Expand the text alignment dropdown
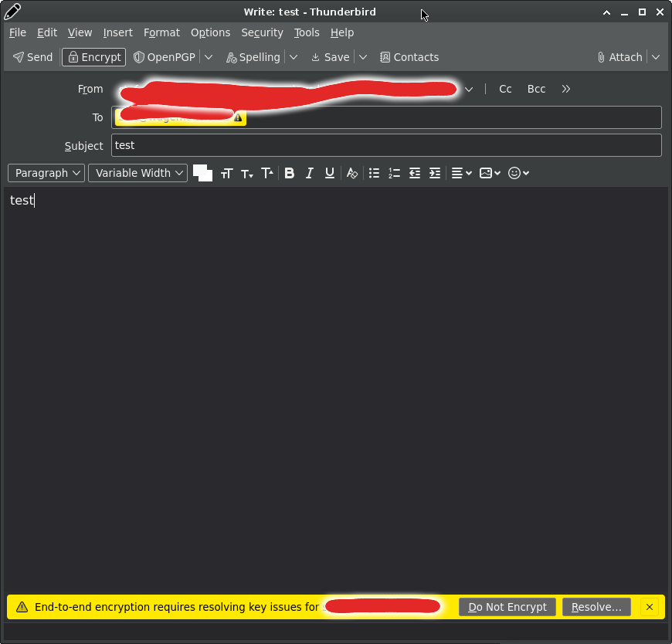Screen dimensions: 672x644 pos(461,173)
